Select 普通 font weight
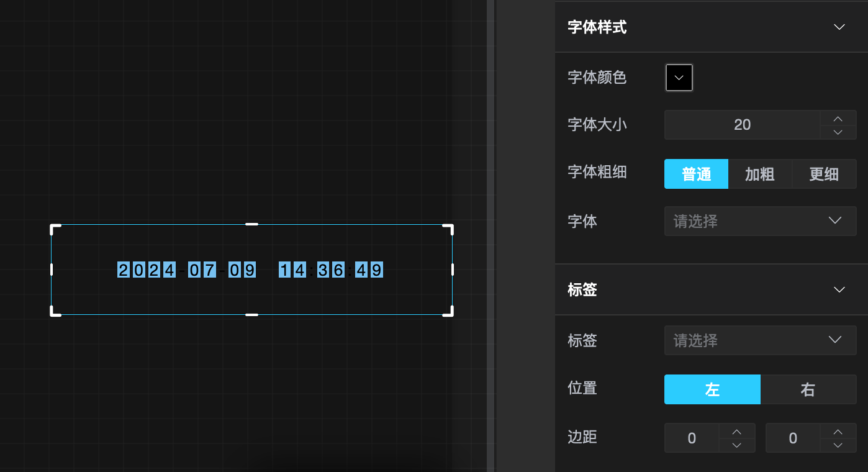 696,174
